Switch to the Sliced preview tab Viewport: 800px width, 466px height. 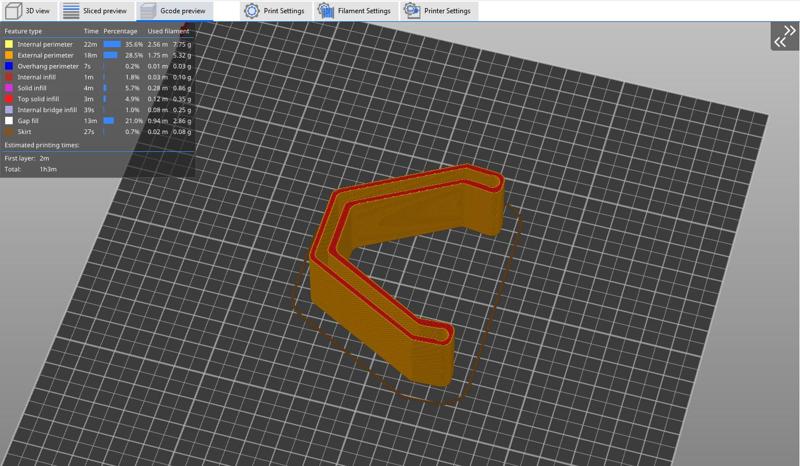pyautogui.click(x=97, y=11)
